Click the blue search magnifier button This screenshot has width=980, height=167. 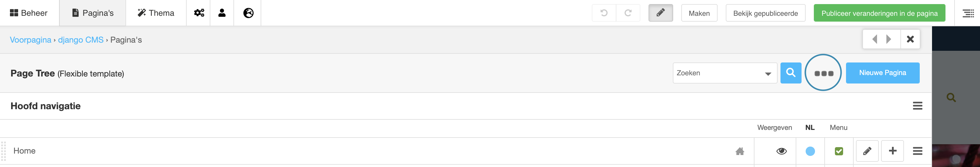(790, 73)
